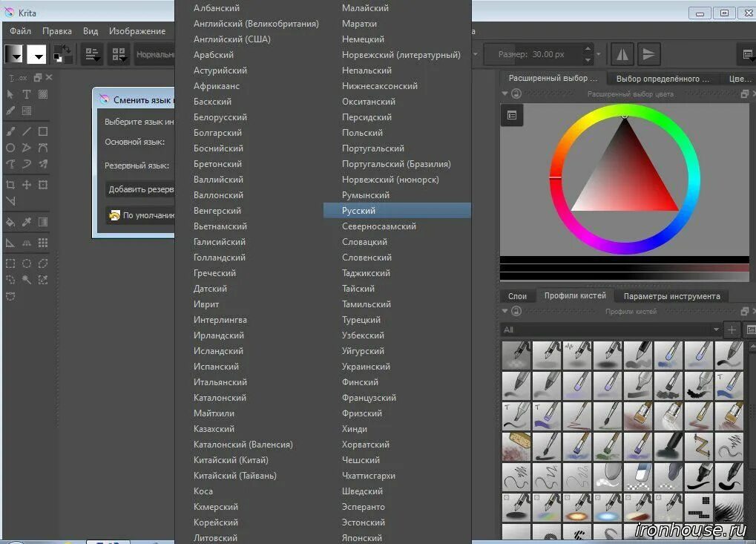Select the Grid tool

click(x=43, y=243)
